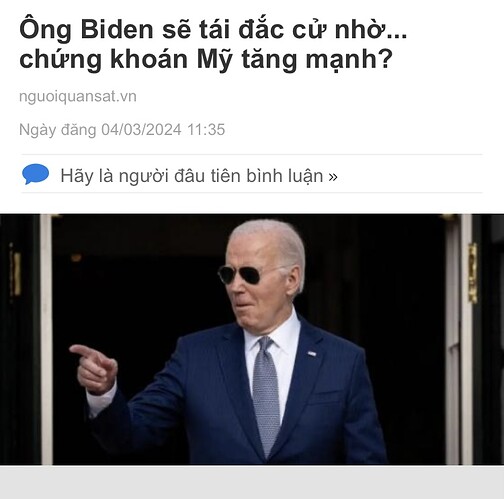
Task: Click the brass door hinge on right
Action: pyautogui.click(x=472, y=273)
